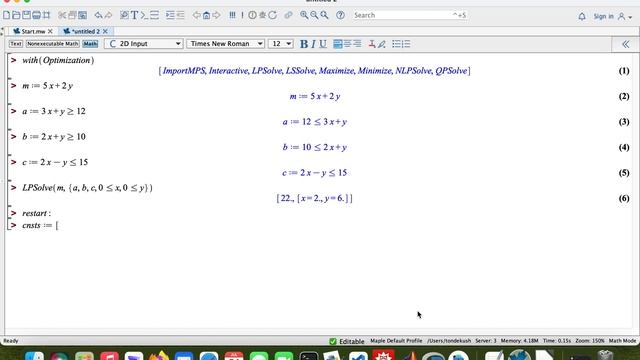Click the with(Optimization) input line
This screenshot has width=640, height=360.
[58, 60]
